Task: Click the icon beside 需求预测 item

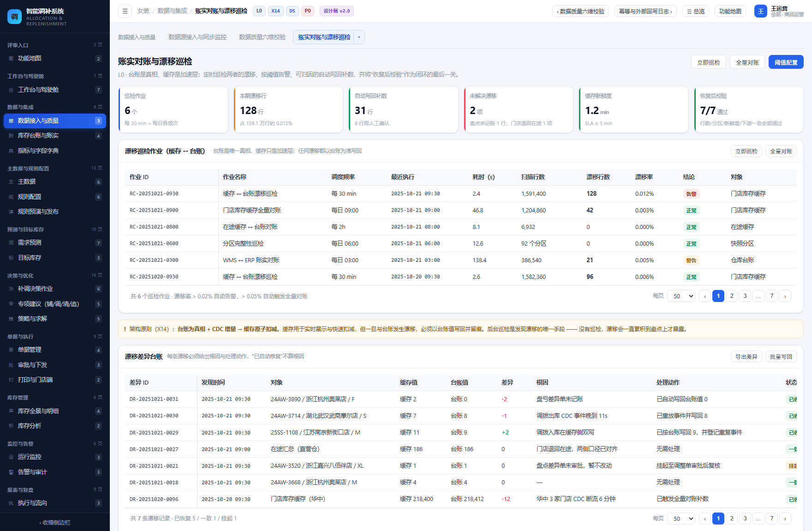Action: pos(11,243)
